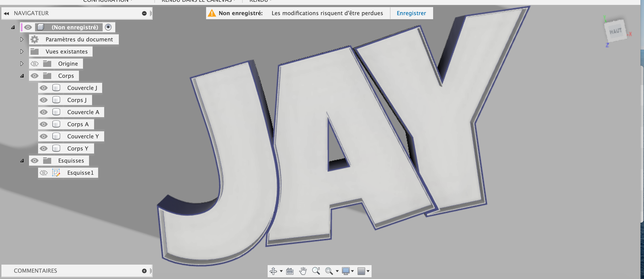Hide the Couvercle J body
The width and height of the screenshot is (644, 279).
[x=44, y=88]
